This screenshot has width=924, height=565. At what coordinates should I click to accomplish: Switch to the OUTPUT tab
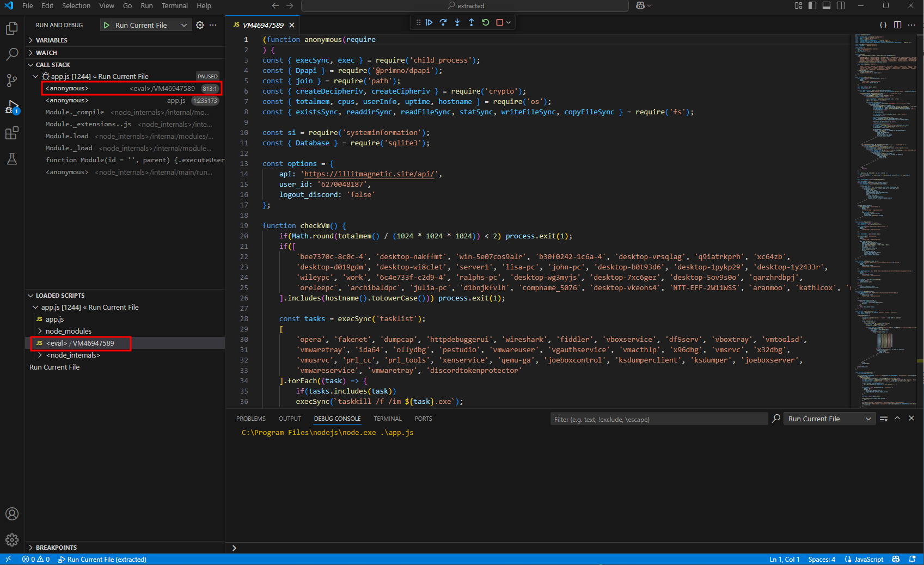pyautogui.click(x=290, y=419)
